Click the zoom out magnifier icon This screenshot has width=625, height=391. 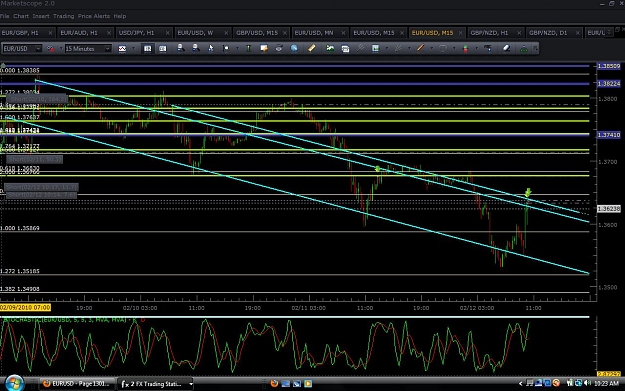(x=196, y=48)
